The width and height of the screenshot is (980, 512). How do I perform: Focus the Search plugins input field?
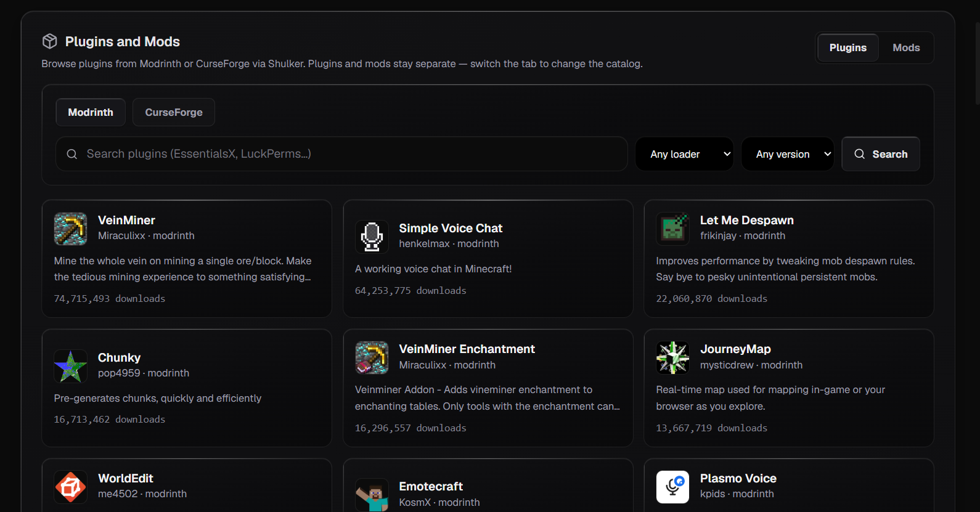pyautogui.click(x=341, y=154)
